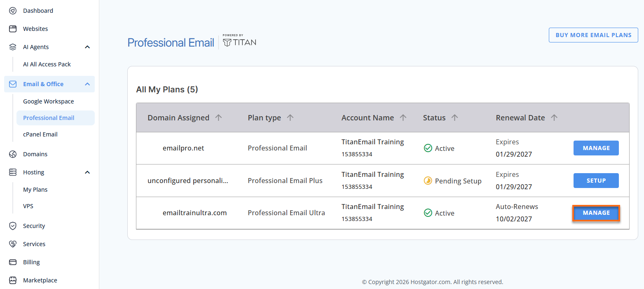Open Billing in the sidebar
This screenshot has height=289, width=644.
(31, 262)
